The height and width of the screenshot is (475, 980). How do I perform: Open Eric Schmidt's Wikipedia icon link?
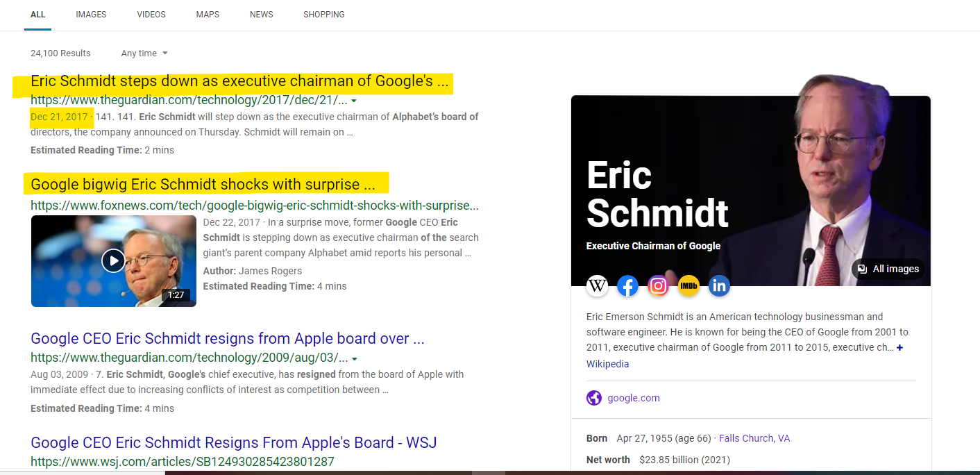tap(597, 285)
